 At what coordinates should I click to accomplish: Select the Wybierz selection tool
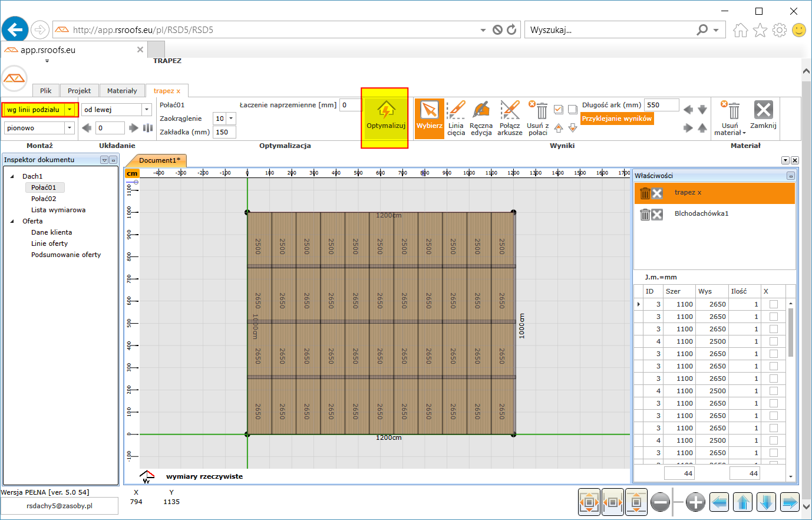pyautogui.click(x=429, y=111)
